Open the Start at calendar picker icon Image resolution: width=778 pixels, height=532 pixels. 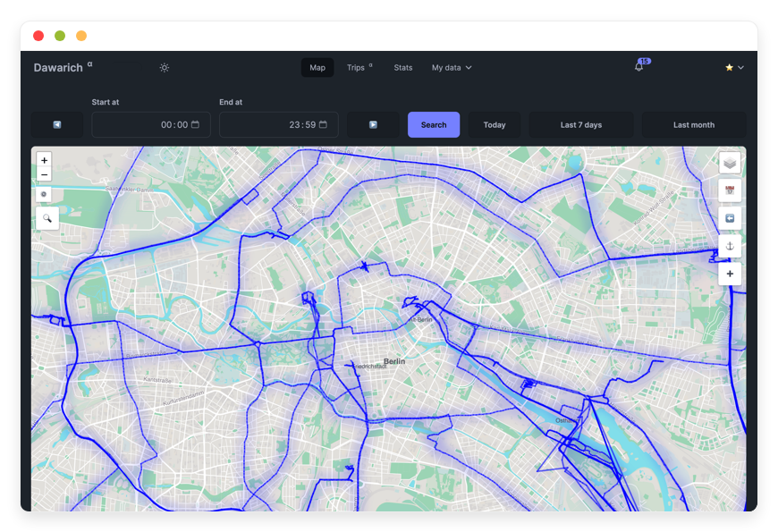pos(196,124)
